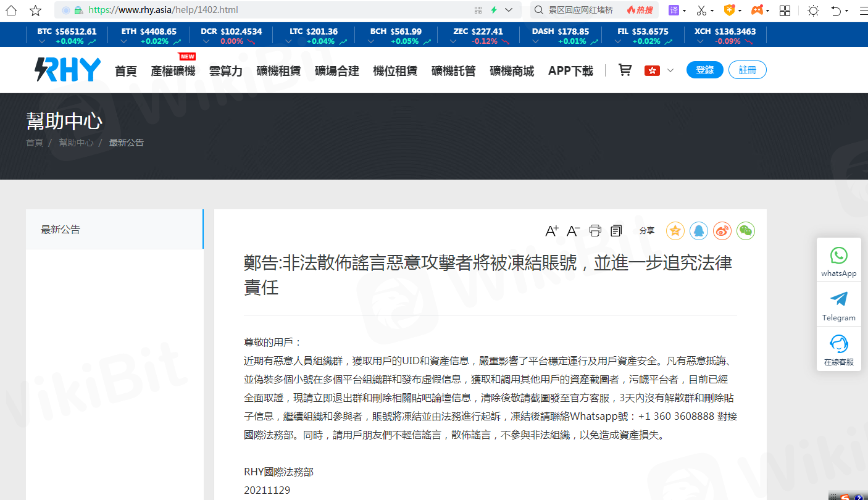Expand the language flag dropdown
Screen dimensions: 868x500
[670, 70]
